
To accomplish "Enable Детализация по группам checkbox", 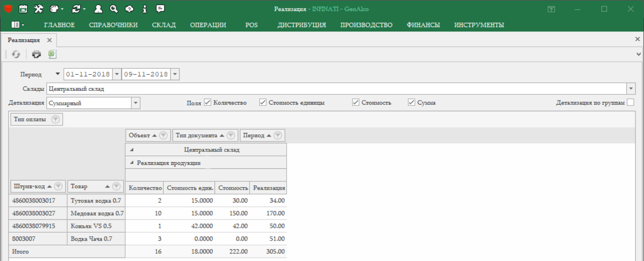I will pos(630,102).
